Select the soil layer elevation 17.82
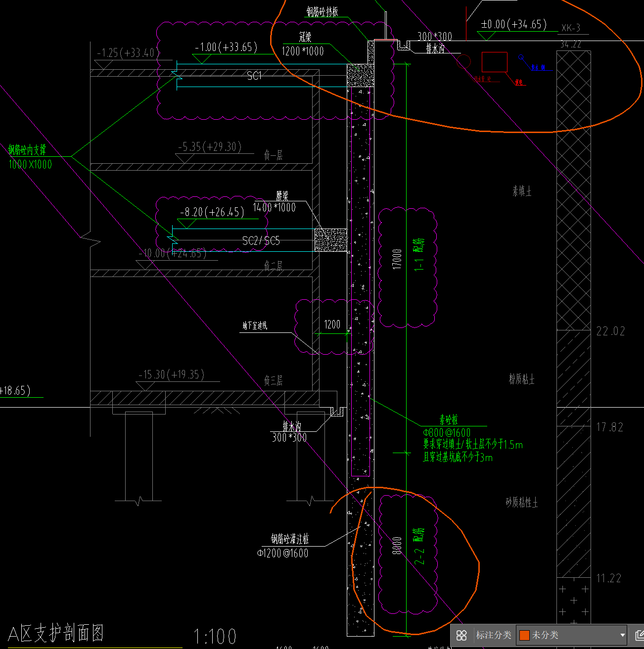 (609, 427)
